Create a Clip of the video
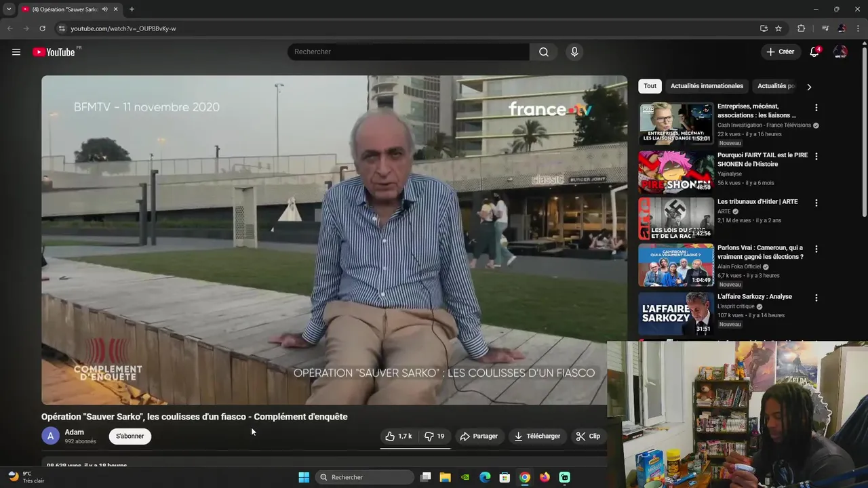 [588, 436]
